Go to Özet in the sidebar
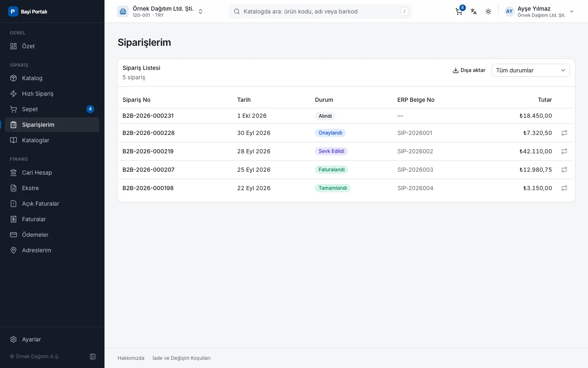Image resolution: width=588 pixels, height=368 pixels. pos(52,46)
